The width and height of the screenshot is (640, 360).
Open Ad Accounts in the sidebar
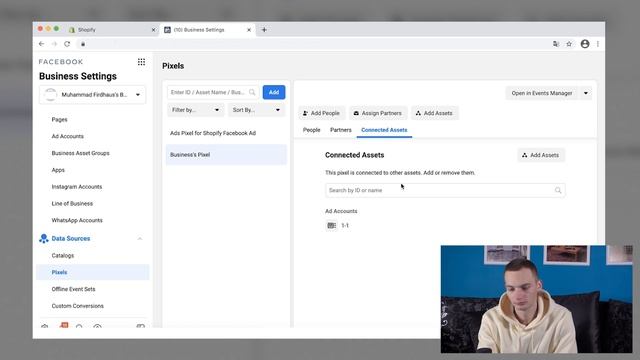[68, 136]
